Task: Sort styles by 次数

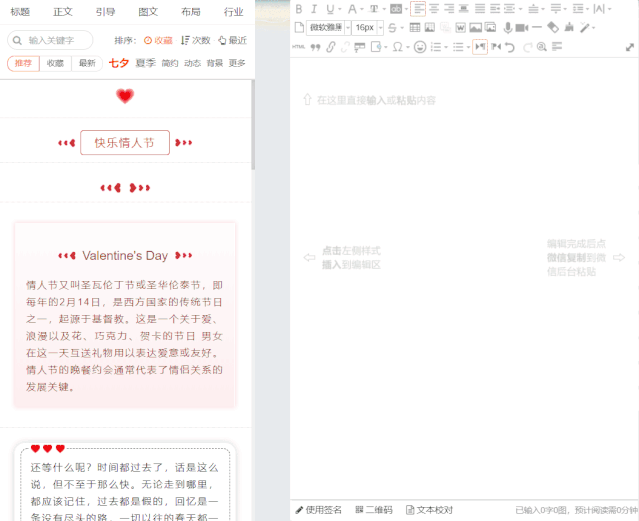Action: (195, 40)
